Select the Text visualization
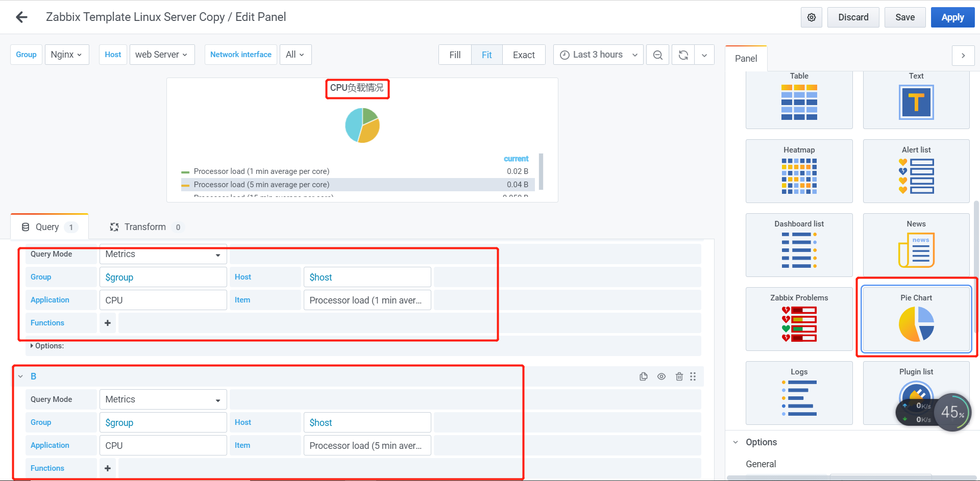980x481 pixels. point(916,99)
